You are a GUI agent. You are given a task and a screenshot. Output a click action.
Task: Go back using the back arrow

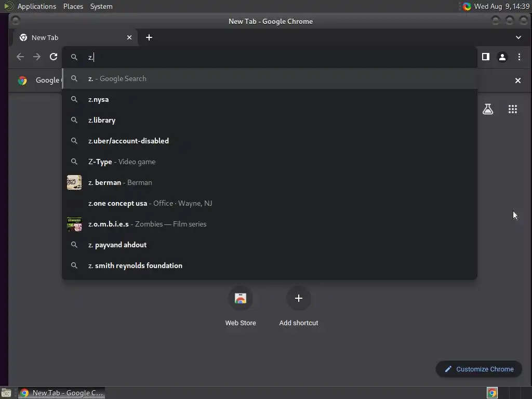(20, 57)
